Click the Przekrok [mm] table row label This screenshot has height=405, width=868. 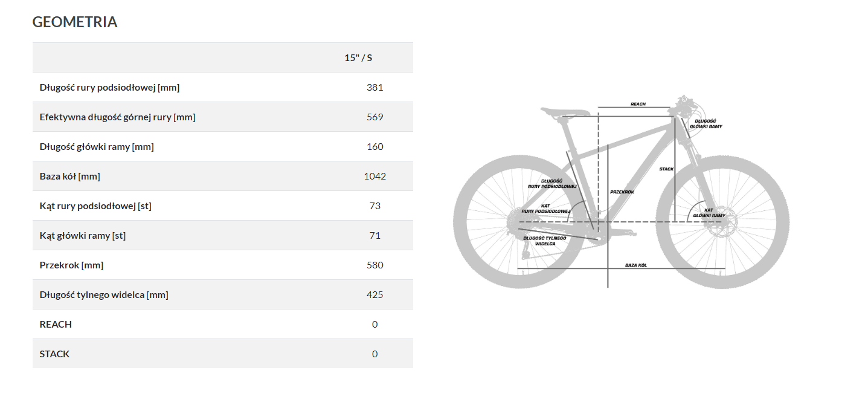[x=67, y=265]
